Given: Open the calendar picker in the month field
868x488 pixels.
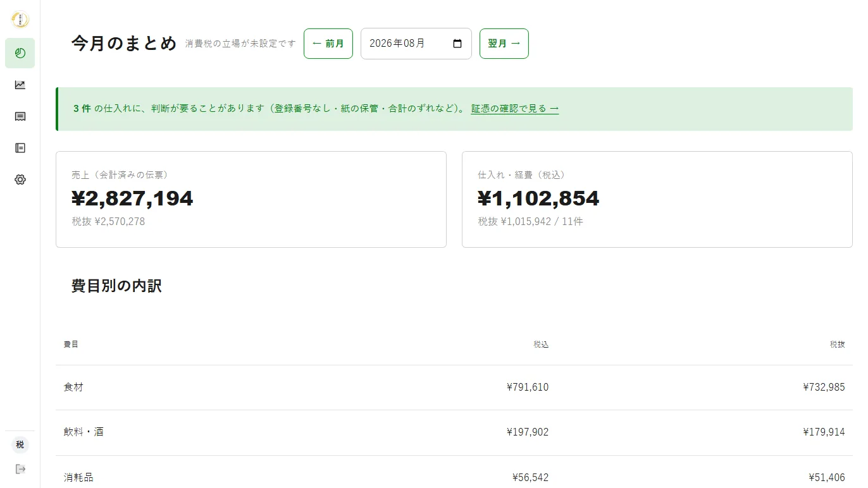Looking at the screenshot, I should 457,44.
